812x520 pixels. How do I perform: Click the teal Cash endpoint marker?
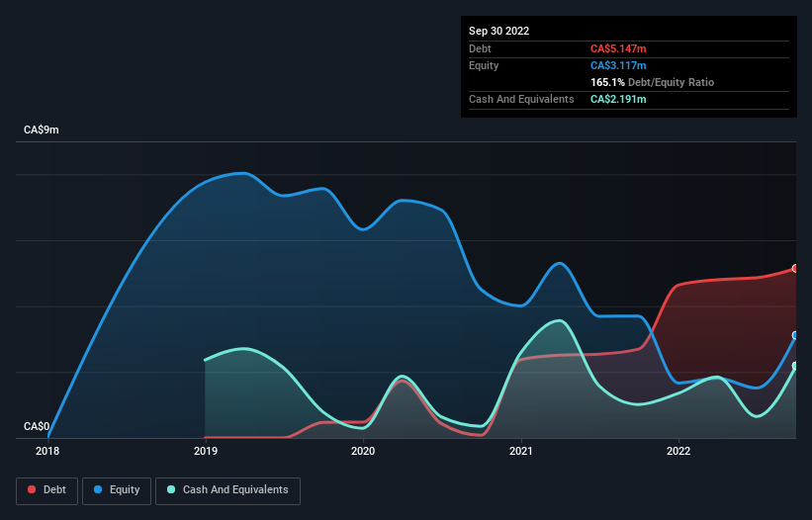pos(795,366)
